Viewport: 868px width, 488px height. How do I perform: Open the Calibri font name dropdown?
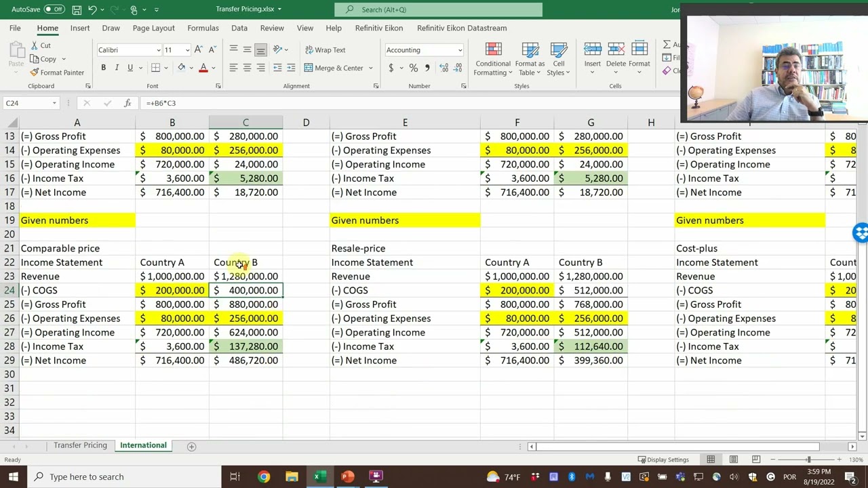[159, 50]
